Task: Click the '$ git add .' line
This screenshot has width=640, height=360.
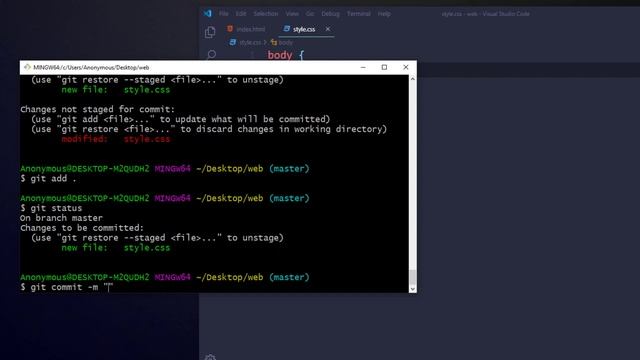Action: (x=48, y=178)
